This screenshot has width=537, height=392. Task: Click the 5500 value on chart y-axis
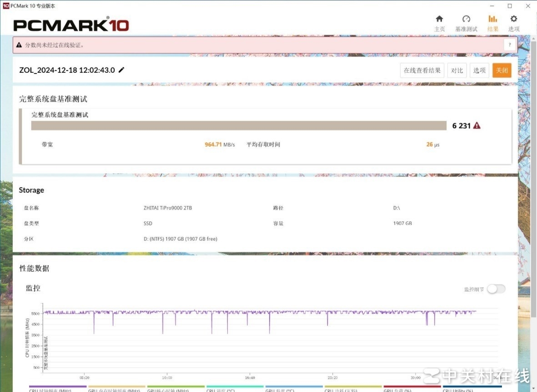pyautogui.click(x=35, y=313)
